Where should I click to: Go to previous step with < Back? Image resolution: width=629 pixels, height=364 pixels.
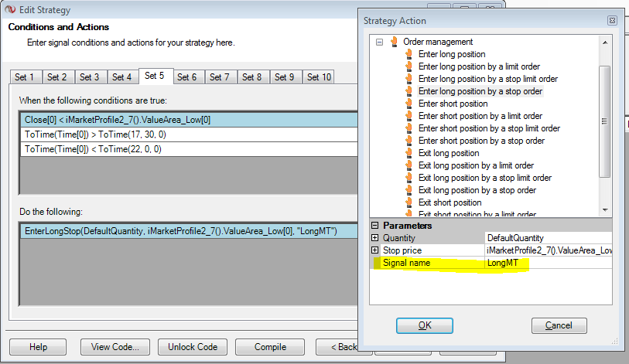[x=337, y=347]
